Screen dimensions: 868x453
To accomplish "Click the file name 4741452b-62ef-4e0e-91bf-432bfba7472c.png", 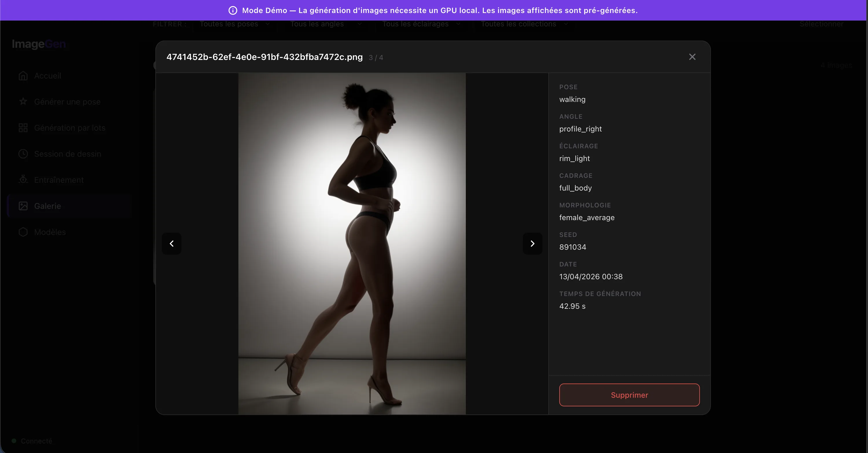I will (x=264, y=57).
